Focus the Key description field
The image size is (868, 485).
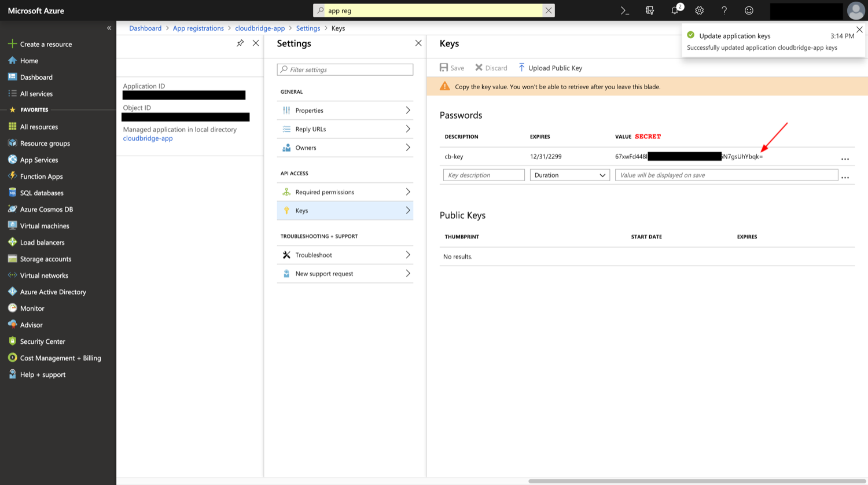click(x=484, y=175)
